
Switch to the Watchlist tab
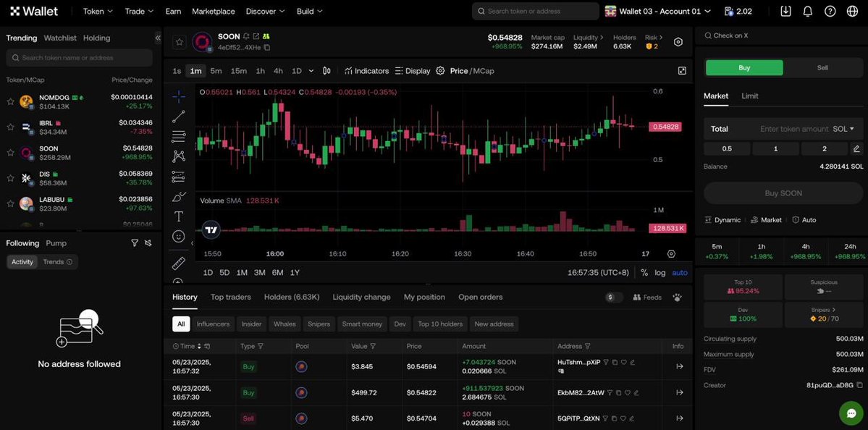60,38
